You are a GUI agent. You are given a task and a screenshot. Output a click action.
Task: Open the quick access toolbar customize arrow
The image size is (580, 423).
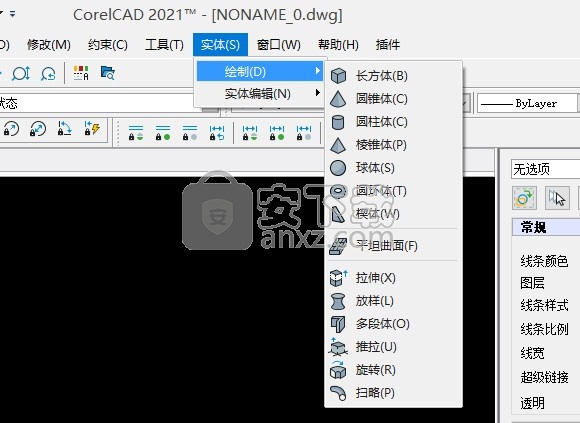tap(13, 14)
